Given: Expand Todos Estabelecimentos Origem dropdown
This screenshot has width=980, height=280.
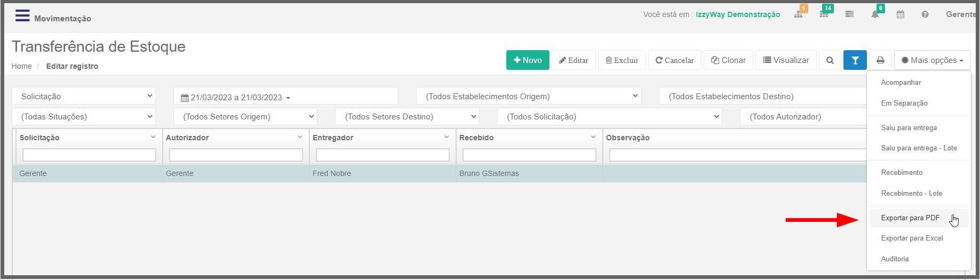Looking at the screenshot, I should coord(529,96).
